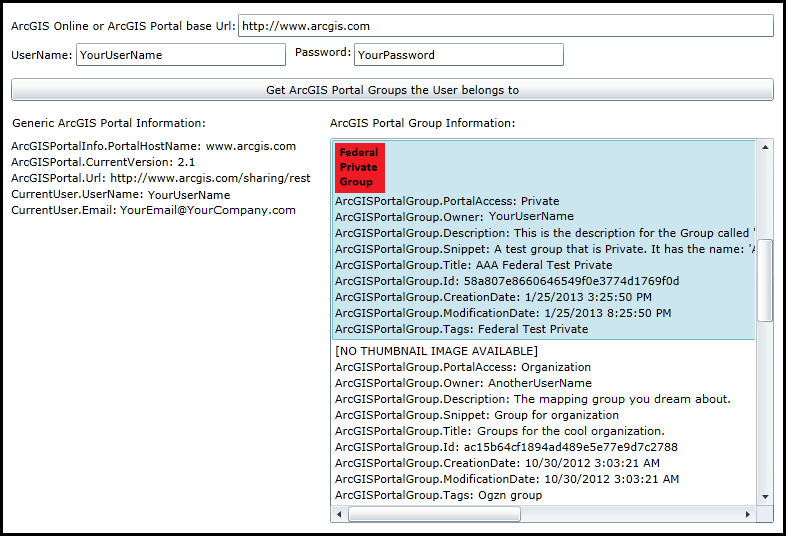Click 'Tags: Ogzn group' line
Screen dimensions: 786x536
coord(439,495)
